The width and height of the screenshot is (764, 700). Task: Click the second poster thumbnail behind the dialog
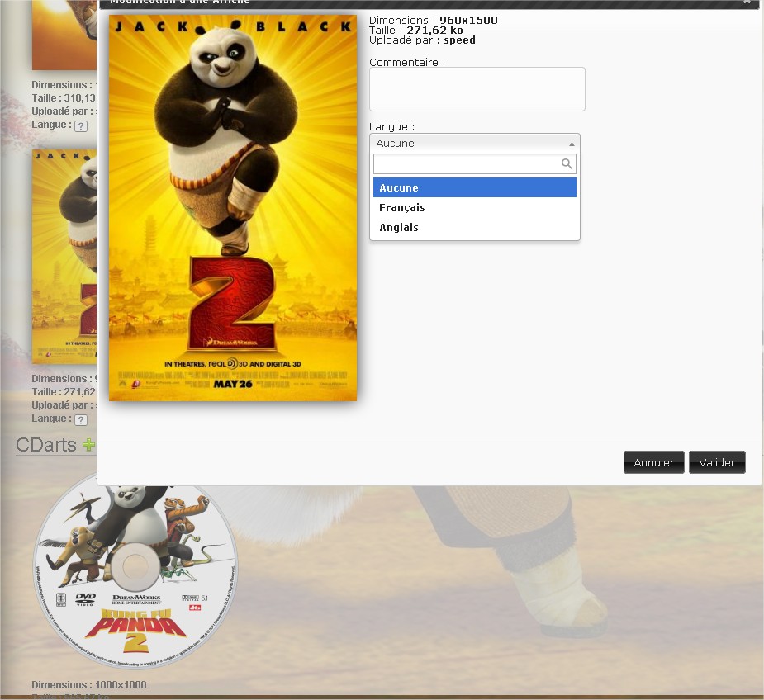coord(64,256)
